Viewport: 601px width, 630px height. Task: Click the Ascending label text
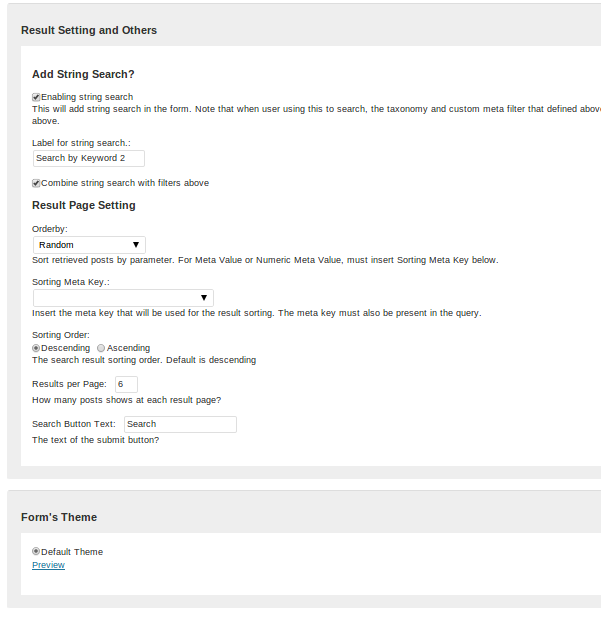pyautogui.click(x=128, y=348)
